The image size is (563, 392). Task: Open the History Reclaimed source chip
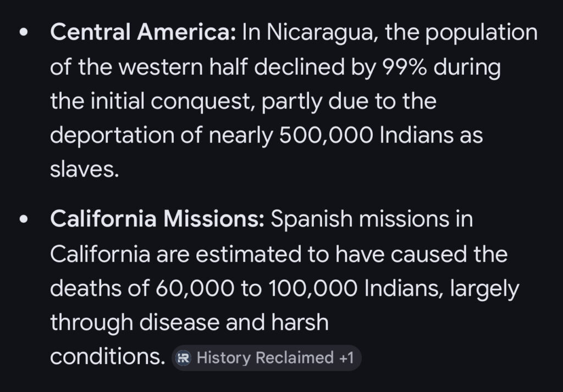[x=266, y=358]
